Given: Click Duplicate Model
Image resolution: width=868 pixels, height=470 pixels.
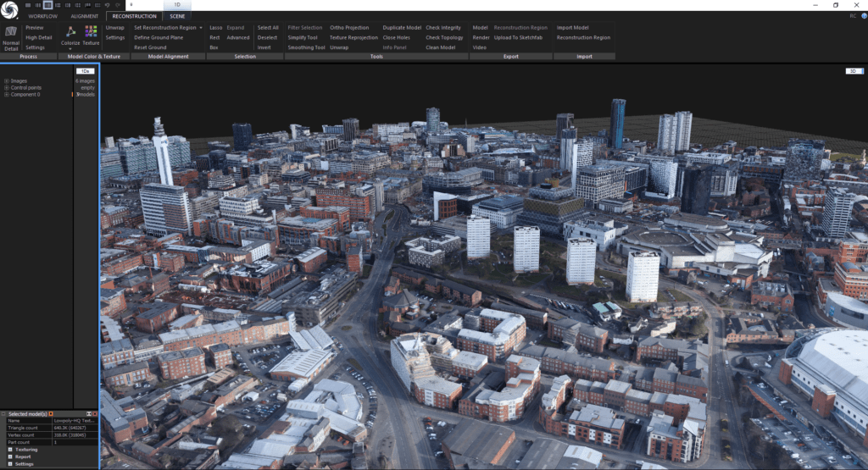Looking at the screenshot, I should point(402,28).
